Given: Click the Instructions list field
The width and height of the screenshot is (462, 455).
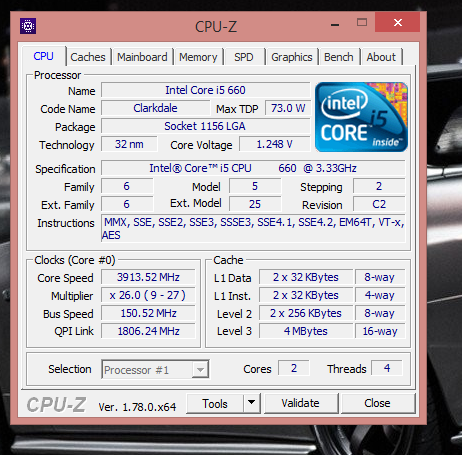Looking at the screenshot, I should click(253, 229).
